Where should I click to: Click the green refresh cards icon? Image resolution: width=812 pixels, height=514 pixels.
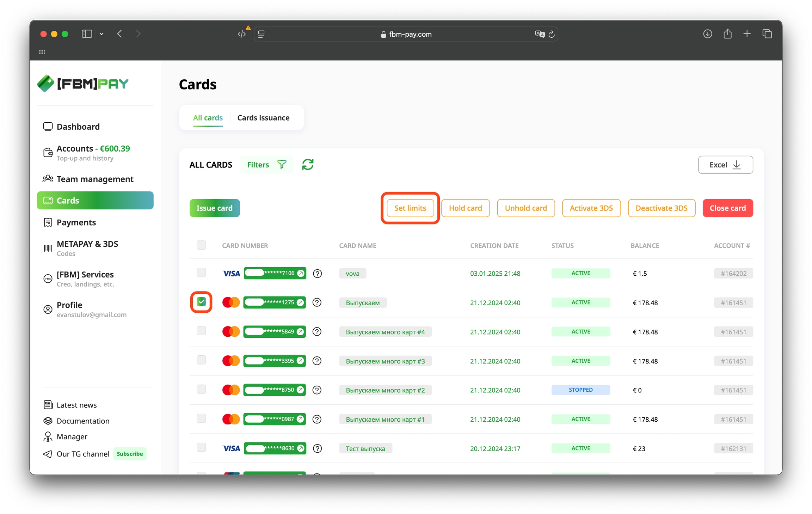tap(308, 165)
